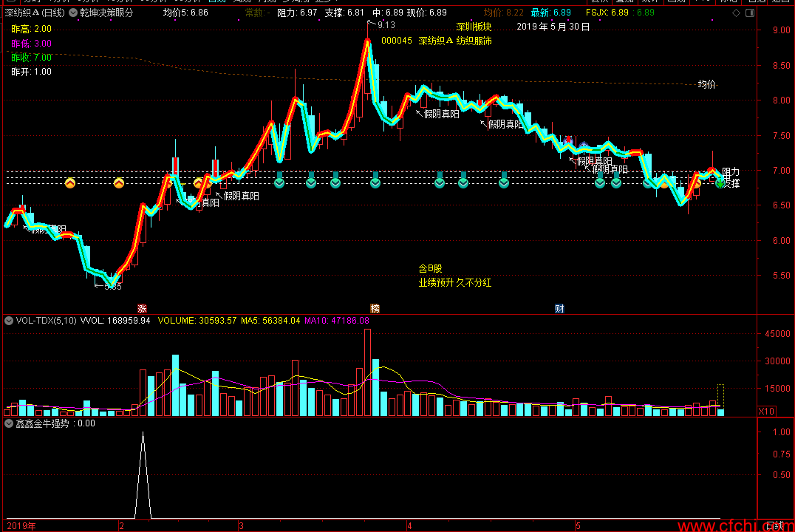795x532 pixels.
Task: Click the X10 volume scale box
Action: [x=766, y=412]
